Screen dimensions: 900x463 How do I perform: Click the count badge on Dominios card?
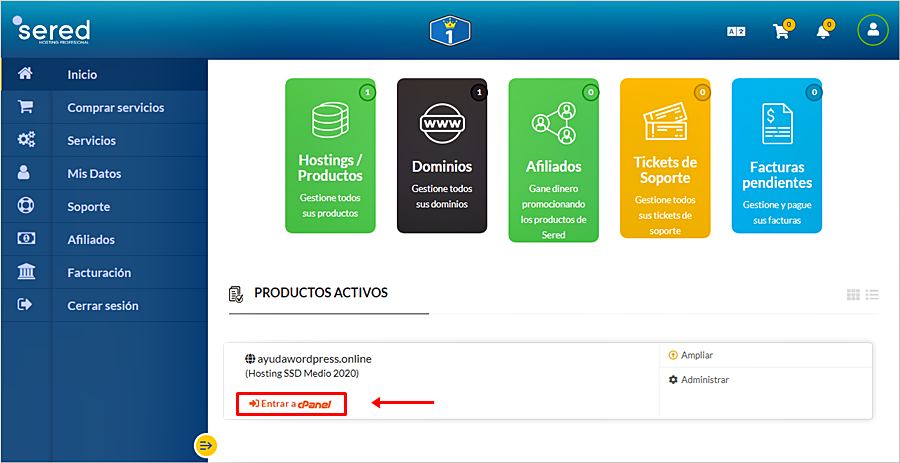click(479, 92)
